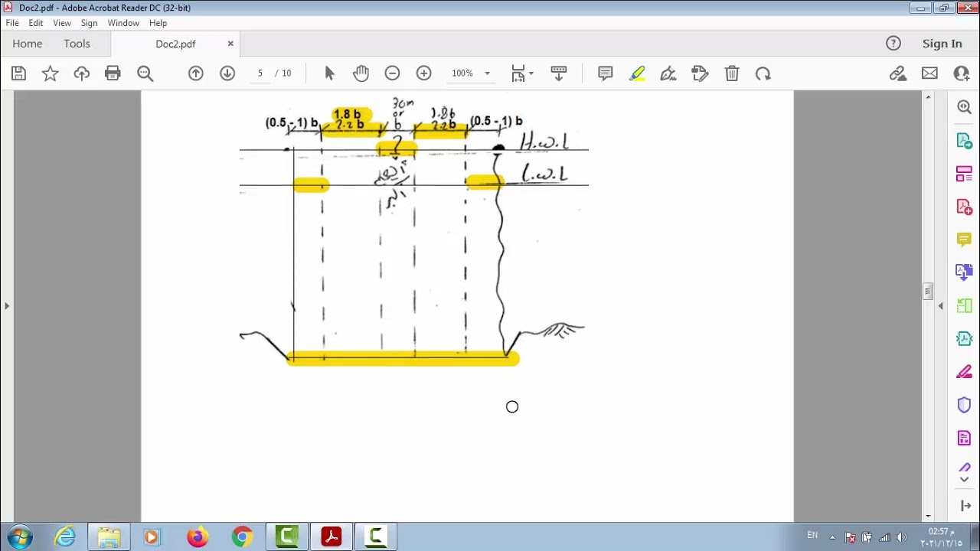The width and height of the screenshot is (980, 551).
Task: Open Create PDF sidebar tool
Action: (964, 207)
